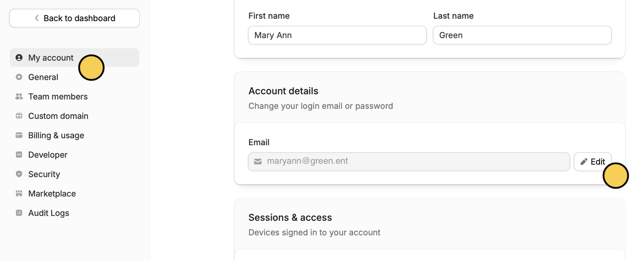644x261 pixels.
Task: Click the Team members people icon
Action: (x=19, y=96)
